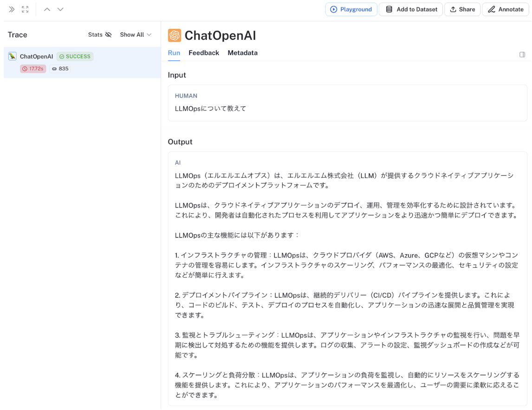Click the HUMAN message label
The width and height of the screenshot is (532, 410).
[186, 96]
